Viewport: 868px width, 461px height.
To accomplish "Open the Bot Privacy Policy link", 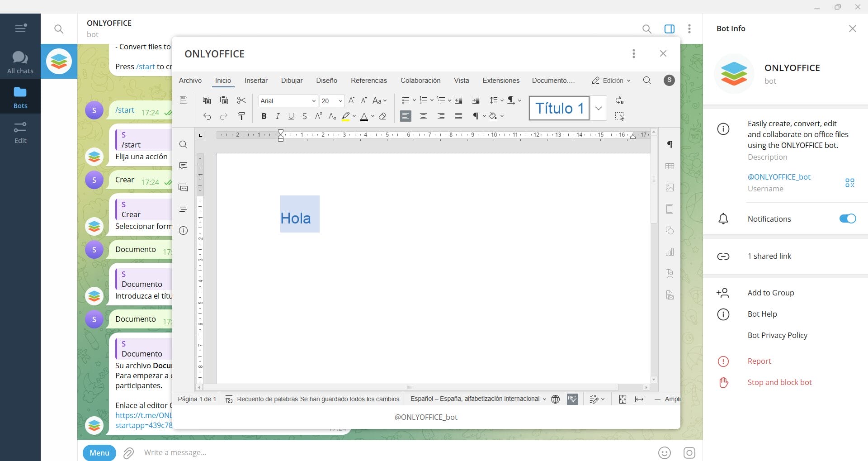I will [778, 335].
